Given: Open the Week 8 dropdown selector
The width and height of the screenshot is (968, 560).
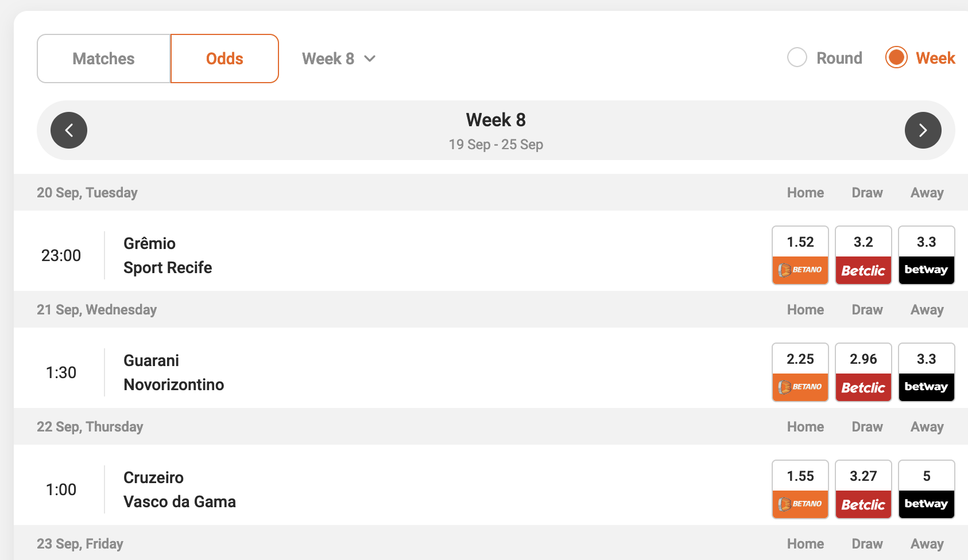Looking at the screenshot, I should [338, 58].
